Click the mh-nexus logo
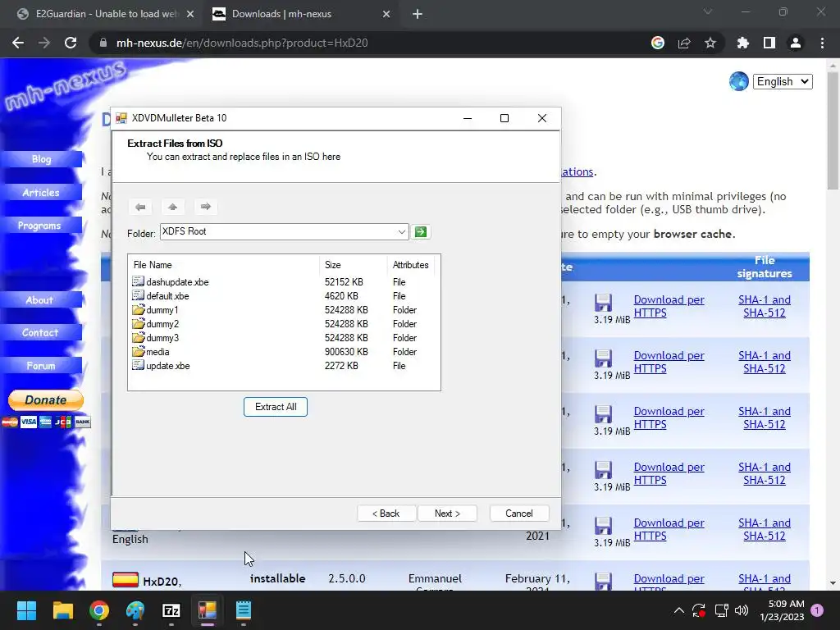The image size is (840, 630). [x=66, y=84]
